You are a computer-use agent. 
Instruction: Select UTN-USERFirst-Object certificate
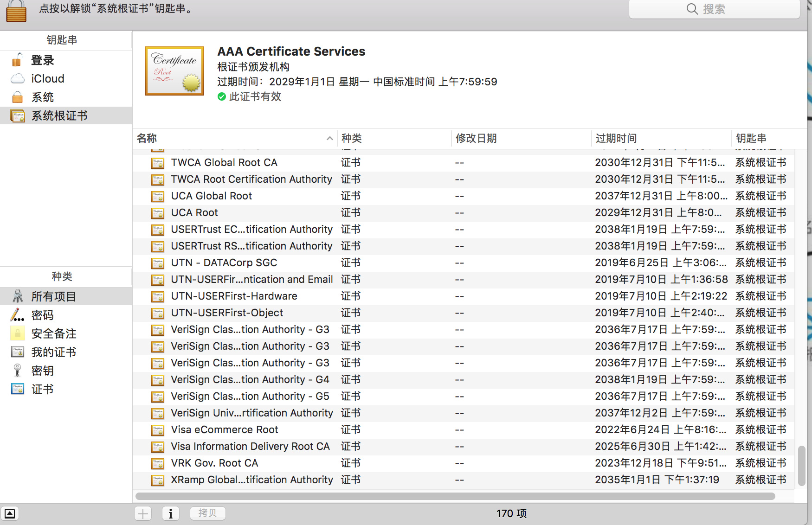463,313
